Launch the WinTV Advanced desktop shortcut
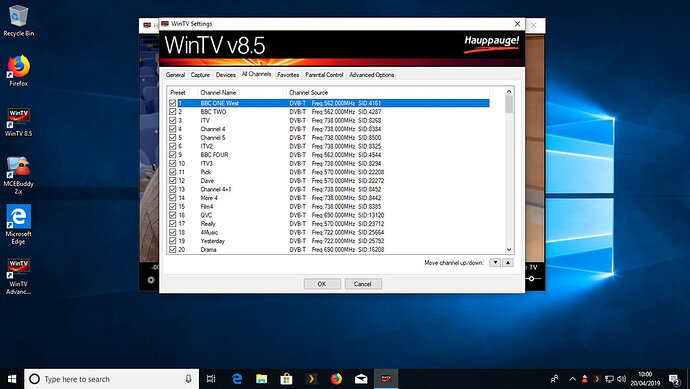The height and width of the screenshot is (389, 690). (18, 276)
